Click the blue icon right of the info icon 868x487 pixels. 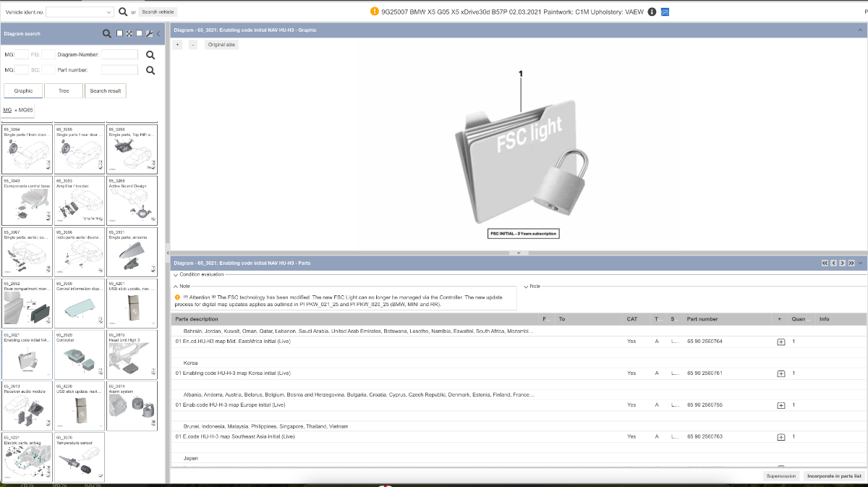point(665,12)
